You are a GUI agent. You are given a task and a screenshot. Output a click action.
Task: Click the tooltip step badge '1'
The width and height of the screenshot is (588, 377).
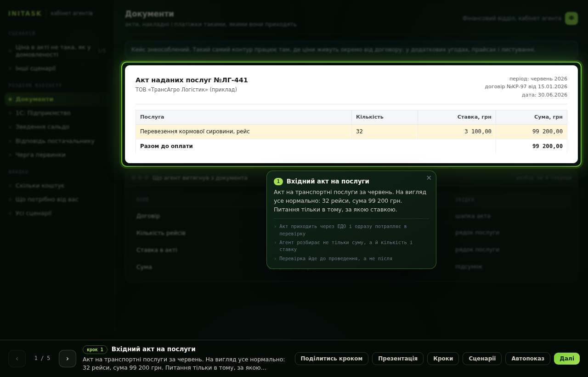pyautogui.click(x=278, y=182)
